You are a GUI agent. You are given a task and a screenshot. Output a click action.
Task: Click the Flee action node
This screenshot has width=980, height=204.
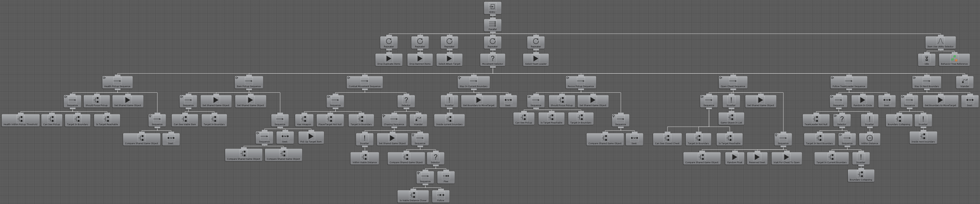coord(446,177)
